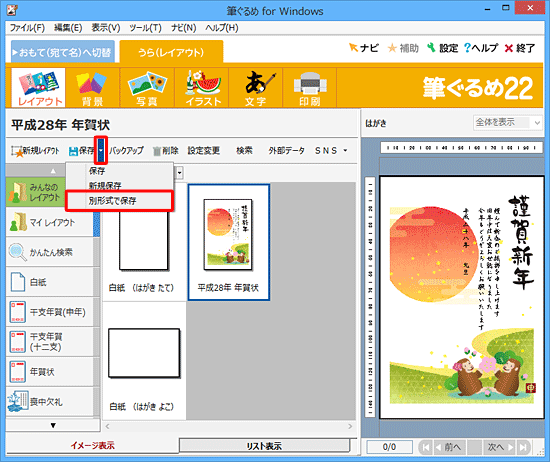550x462 pixels.
Task: Open 設定 settings
Action: click(442, 48)
